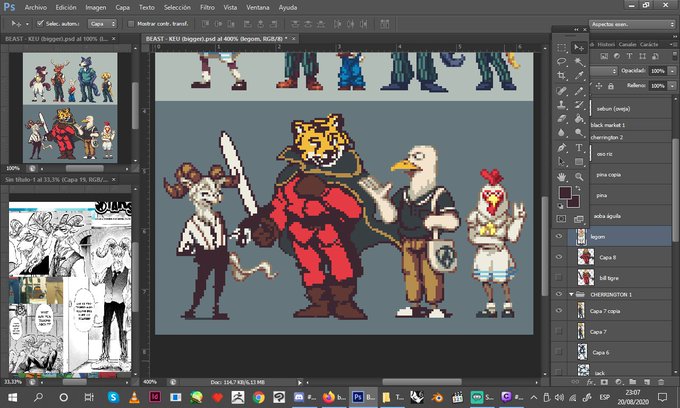Switch to the Canales tab

627,44
